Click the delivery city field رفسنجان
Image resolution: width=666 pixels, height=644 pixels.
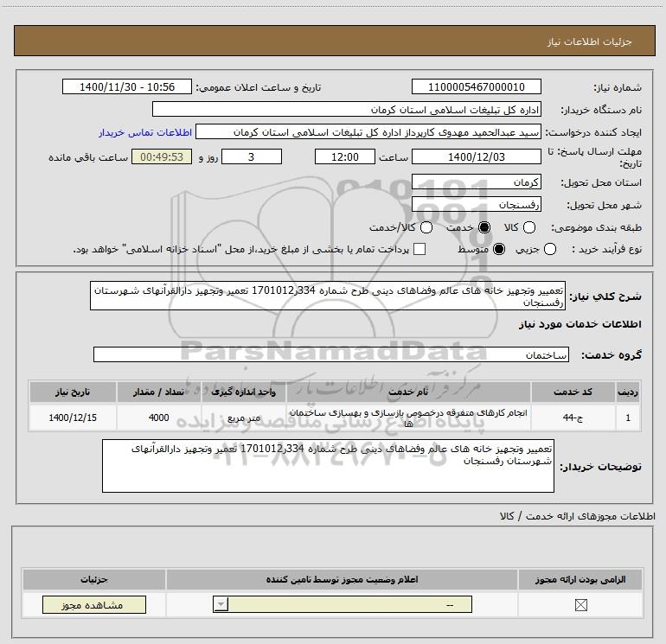476,205
